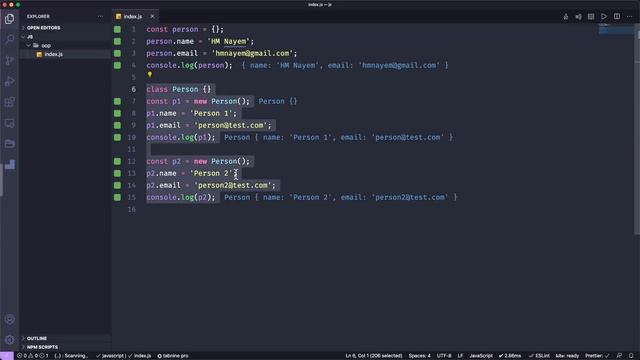Click the split editor right icon
Viewport: 640px width, 360px height.
click(617, 17)
